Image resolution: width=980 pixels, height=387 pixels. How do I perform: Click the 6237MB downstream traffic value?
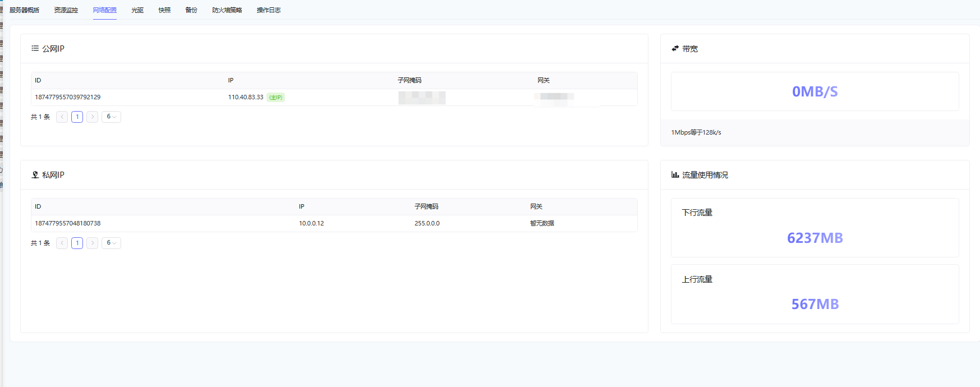(x=815, y=238)
